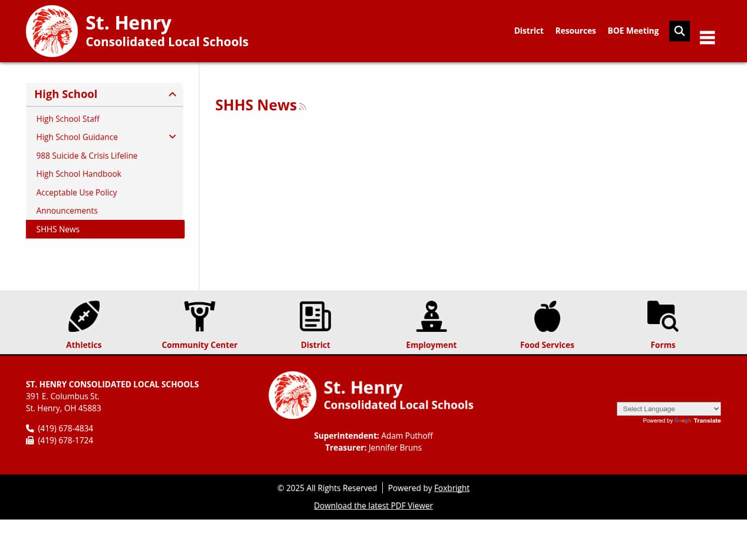Collapse the High School section

point(172,94)
